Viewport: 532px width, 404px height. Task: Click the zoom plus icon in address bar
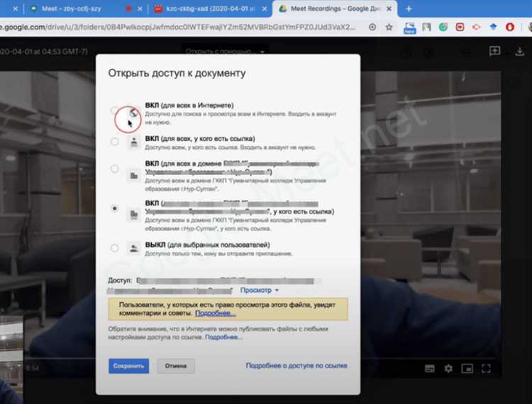pos(372,27)
